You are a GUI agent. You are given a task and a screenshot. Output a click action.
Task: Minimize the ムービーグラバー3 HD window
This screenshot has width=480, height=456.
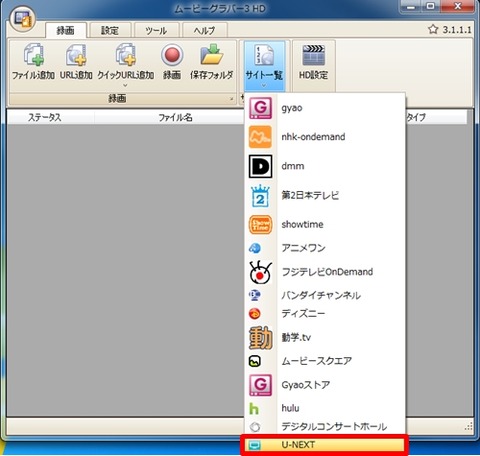point(411,6)
